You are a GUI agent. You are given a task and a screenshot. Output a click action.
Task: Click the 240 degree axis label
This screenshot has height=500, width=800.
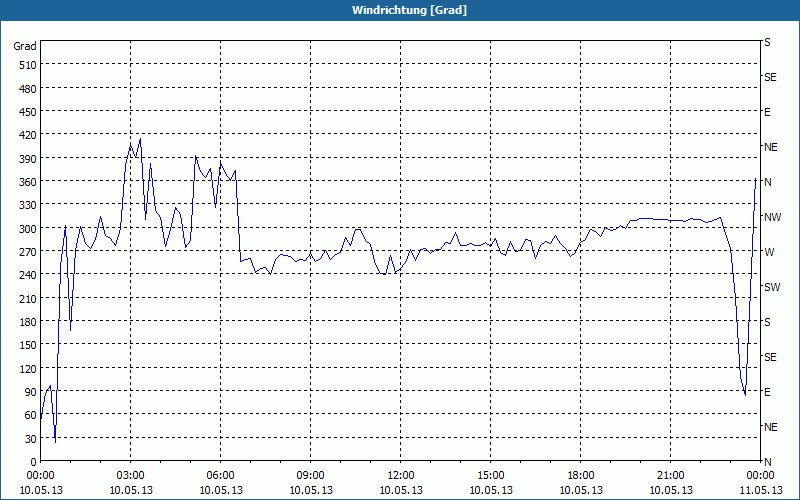tap(29, 276)
